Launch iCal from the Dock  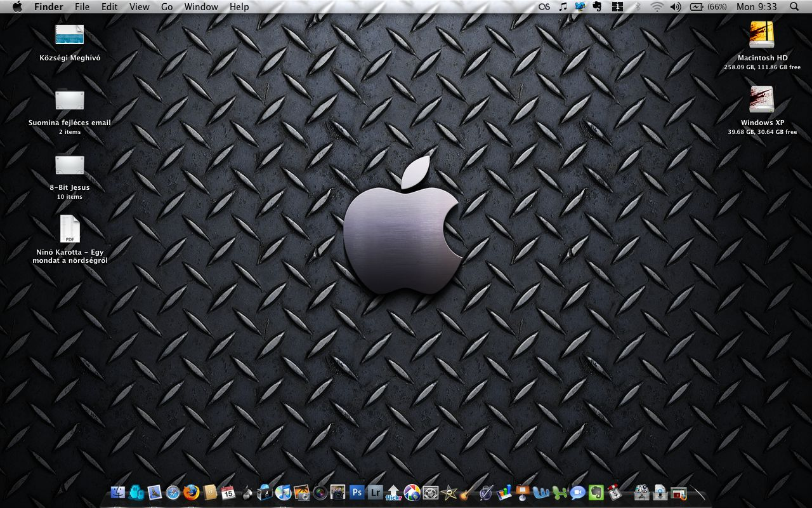228,492
